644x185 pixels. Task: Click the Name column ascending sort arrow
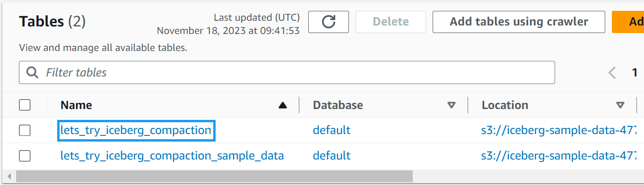tap(283, 105)
